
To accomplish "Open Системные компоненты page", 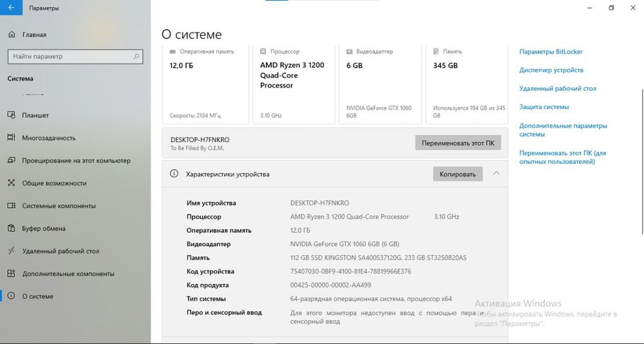I will coord(59,206).
